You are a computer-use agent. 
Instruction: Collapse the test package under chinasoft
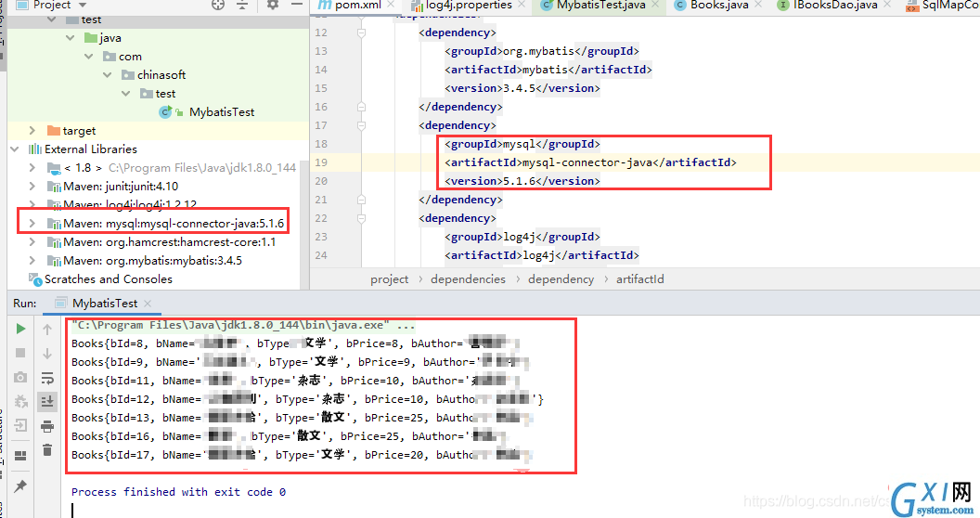point(126,94)
